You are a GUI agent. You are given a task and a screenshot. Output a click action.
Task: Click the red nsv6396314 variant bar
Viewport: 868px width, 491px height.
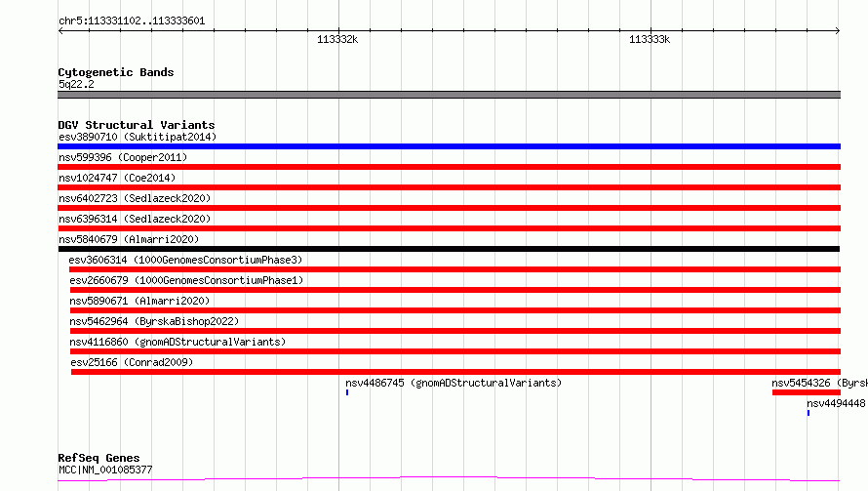[449, 228]
